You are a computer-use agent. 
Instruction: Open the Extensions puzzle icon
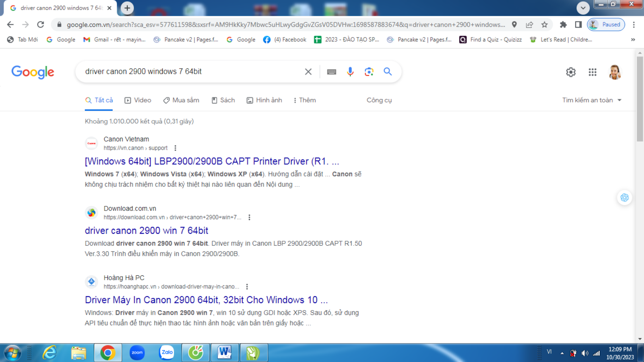563,25
